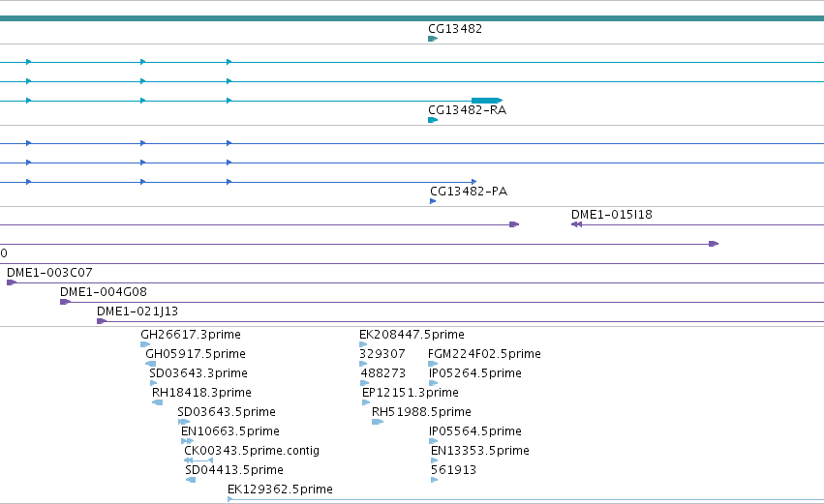The width and height of the screenshot is (824, 504).
Task: Click the 561913 feature glyph
Action: coord(435,480)
